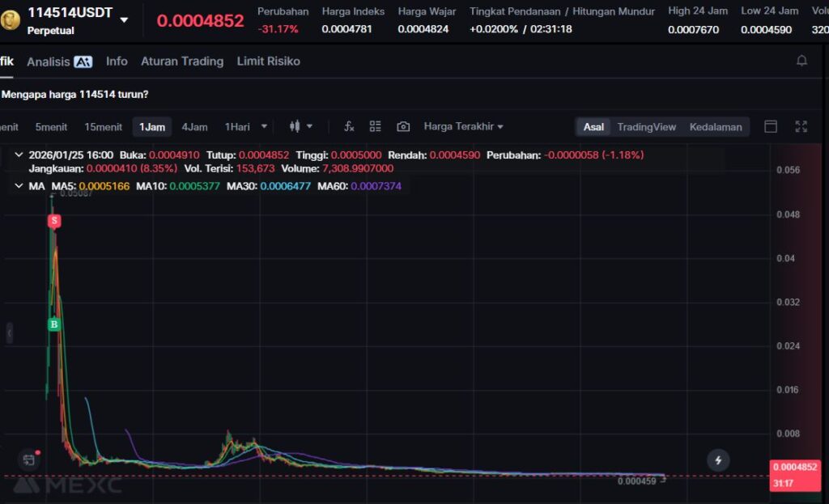Image resolution: width=829 pixels, height=504 pixels.
Task: Open the candlestick chart type dropdown
Action: click(x=300, y=126)
